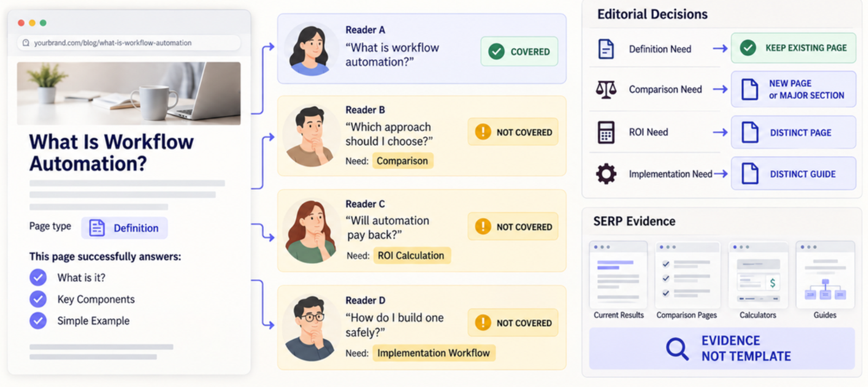Viewport: 868px width, 387px height.
Task: Open the Comparison Pages thumbnail
Action: (687, 275)
